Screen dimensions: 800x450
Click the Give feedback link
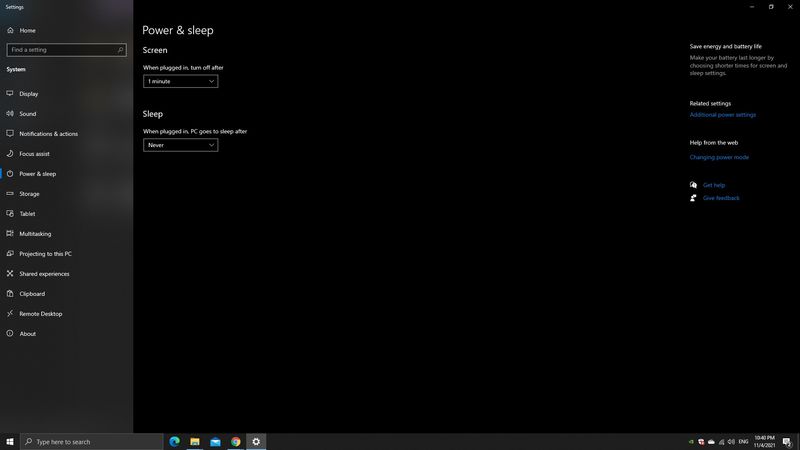click(721, 198)
